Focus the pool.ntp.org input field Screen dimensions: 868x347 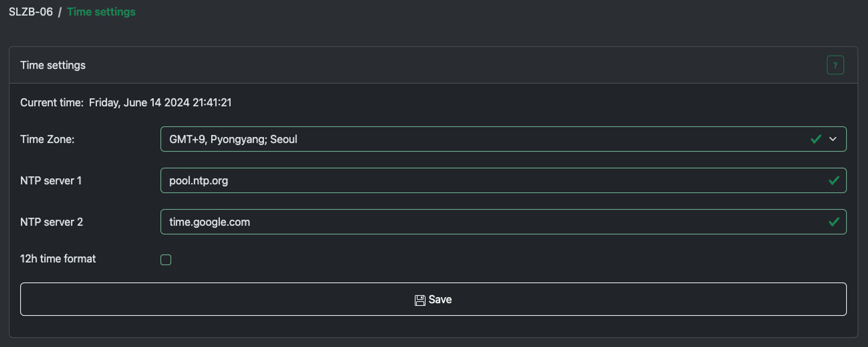(503, 180)
